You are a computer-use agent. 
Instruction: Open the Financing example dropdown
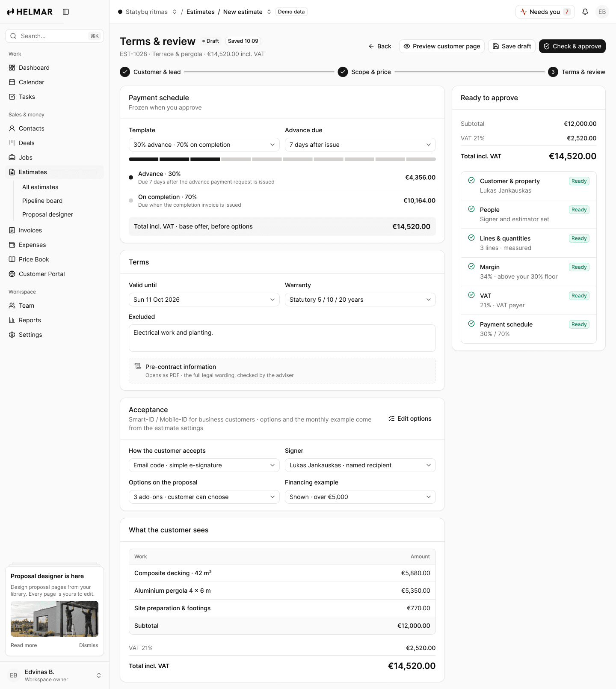click(360, 497)
